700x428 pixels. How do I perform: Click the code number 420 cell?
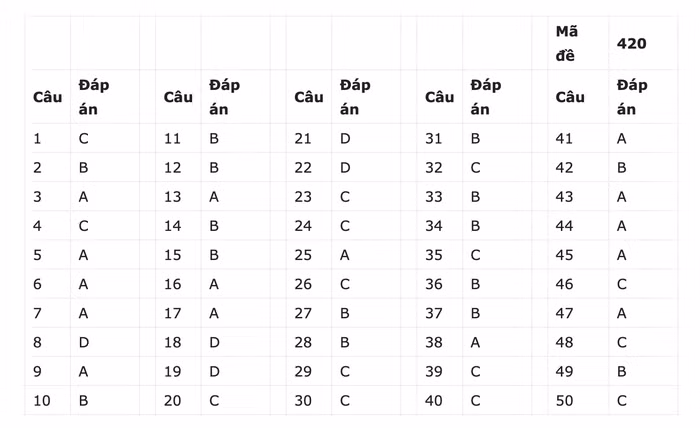click(x=631, y=44)
